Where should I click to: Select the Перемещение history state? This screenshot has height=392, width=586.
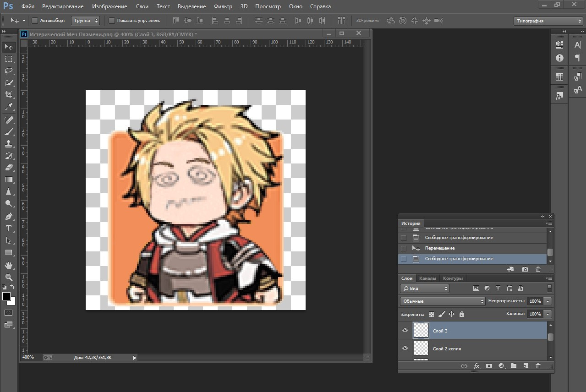pos(439,248)
